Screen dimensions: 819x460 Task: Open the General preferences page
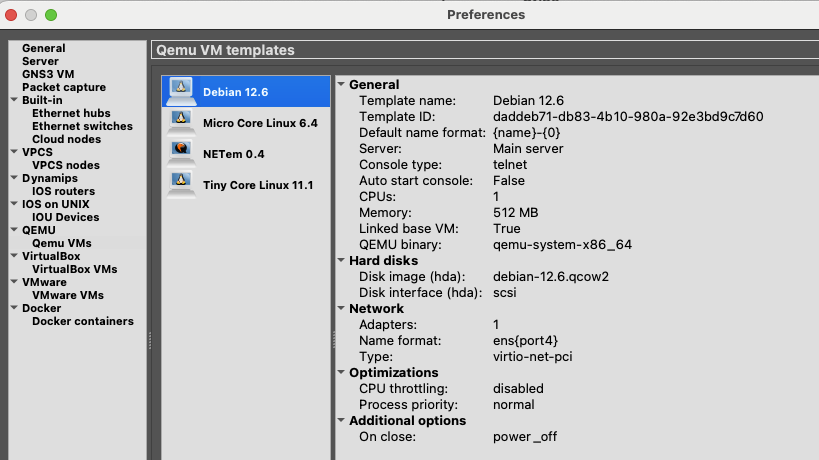pos(44,48)
